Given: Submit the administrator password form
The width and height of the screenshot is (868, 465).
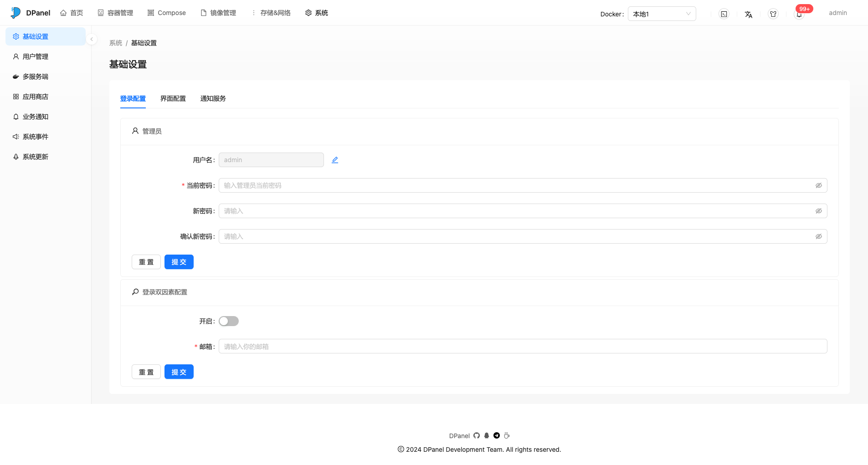Looking at the screenshot, I should [179, 262].
